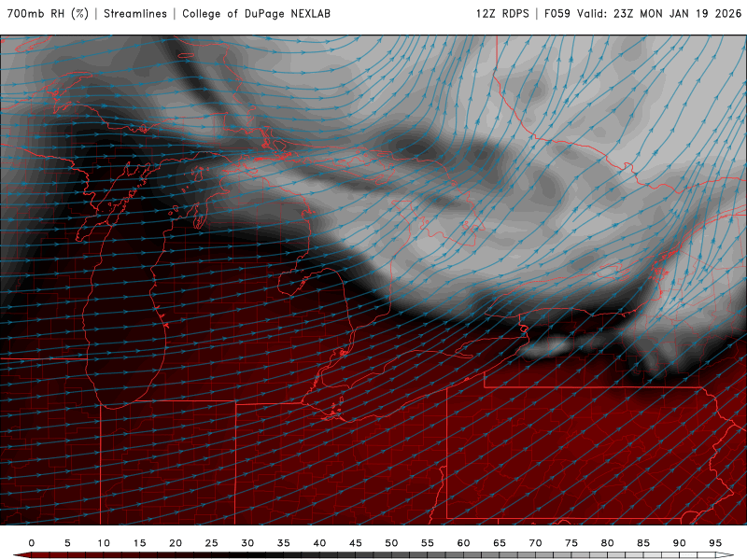747x560 pixels.
Task: Click the colorbar label '50'
Action: (x=391, y=543)
